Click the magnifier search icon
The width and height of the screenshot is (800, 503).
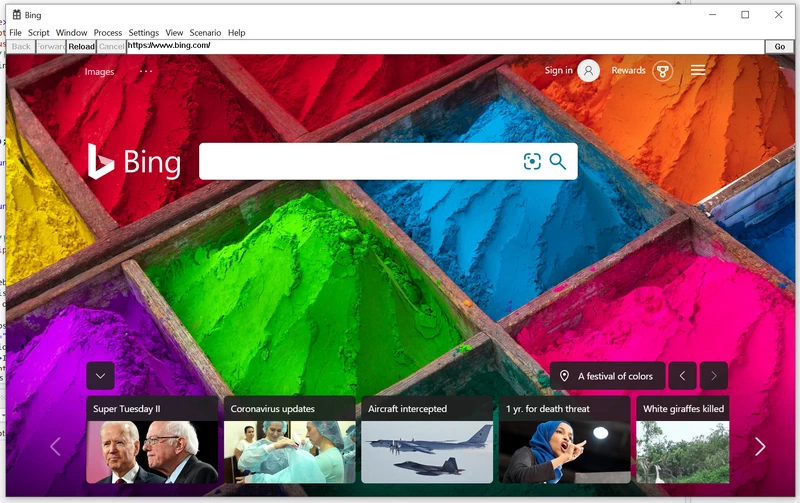click(558, 162)
